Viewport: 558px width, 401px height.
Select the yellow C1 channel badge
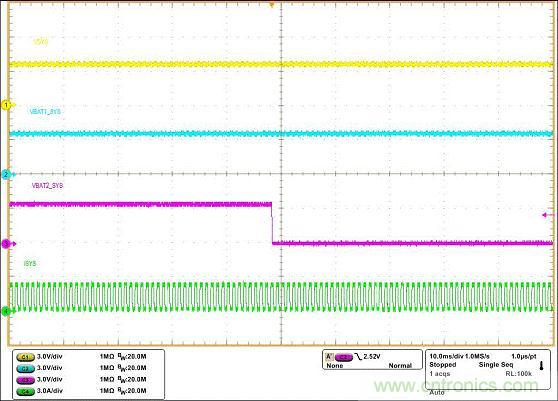click(25, 357)
